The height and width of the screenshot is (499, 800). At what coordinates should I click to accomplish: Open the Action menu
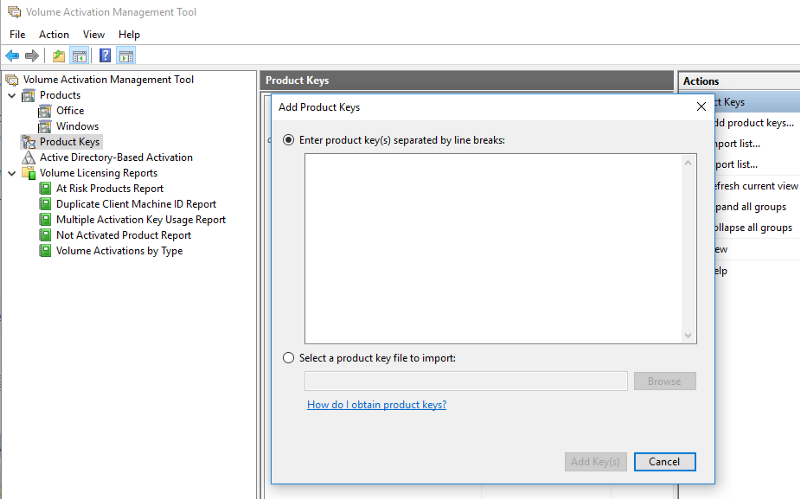click(54, 34)
